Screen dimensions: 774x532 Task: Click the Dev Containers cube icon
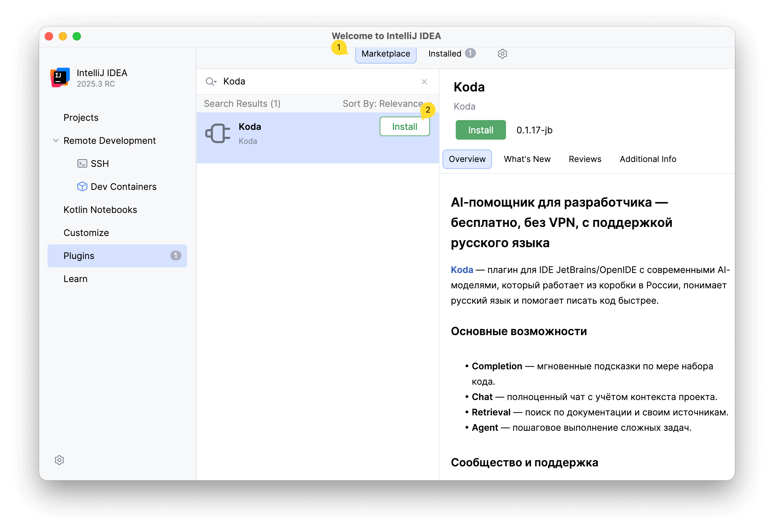coord(82,186)
